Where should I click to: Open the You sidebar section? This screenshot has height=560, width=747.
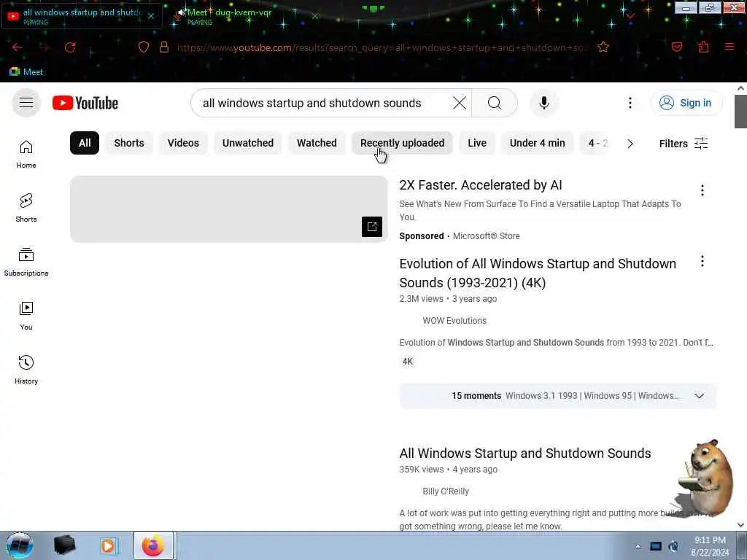pos(26,316)
